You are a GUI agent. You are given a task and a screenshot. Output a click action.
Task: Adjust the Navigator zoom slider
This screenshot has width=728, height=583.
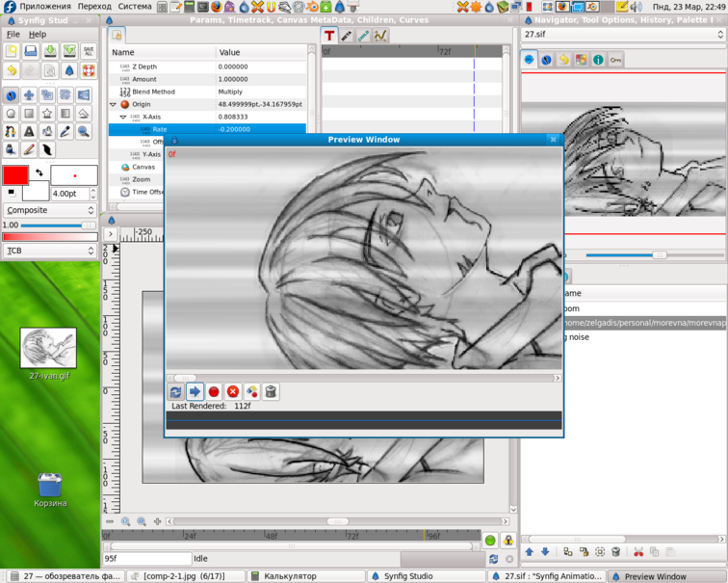coord(655,255)
